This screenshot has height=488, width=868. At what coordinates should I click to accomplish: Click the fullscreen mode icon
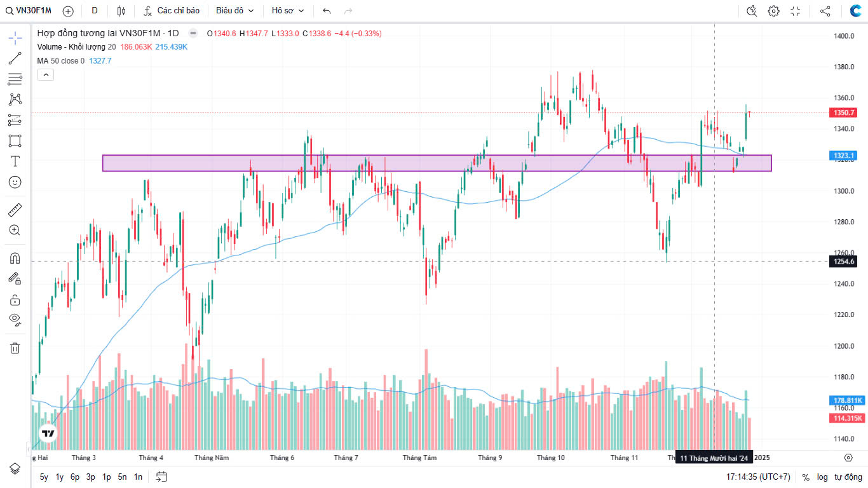click(x=796, y=11)
